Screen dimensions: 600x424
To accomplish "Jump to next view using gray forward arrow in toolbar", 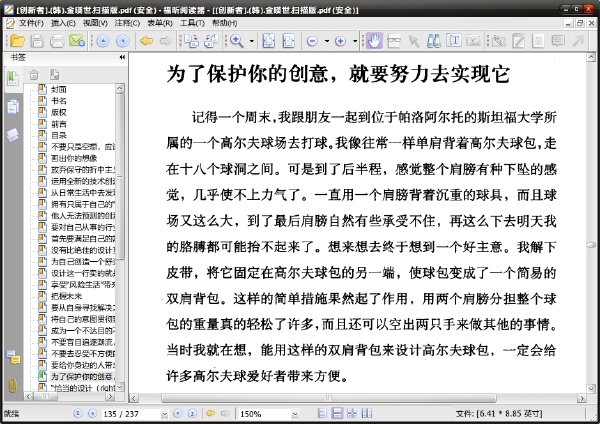I will pos(165,41).
